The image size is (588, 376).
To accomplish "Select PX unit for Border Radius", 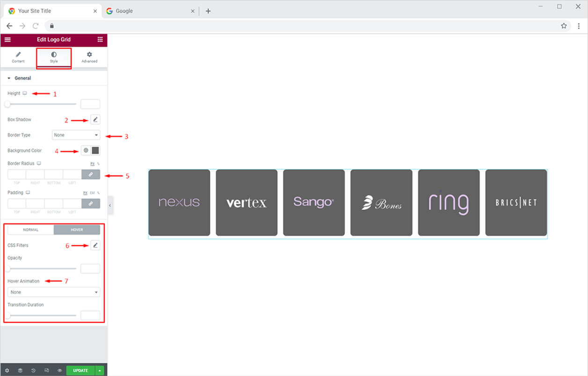I will tap(92, 164).
